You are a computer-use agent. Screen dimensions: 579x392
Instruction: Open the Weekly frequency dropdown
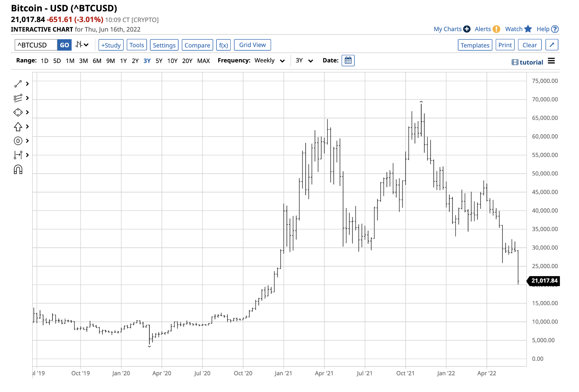[x=270, y=61]
